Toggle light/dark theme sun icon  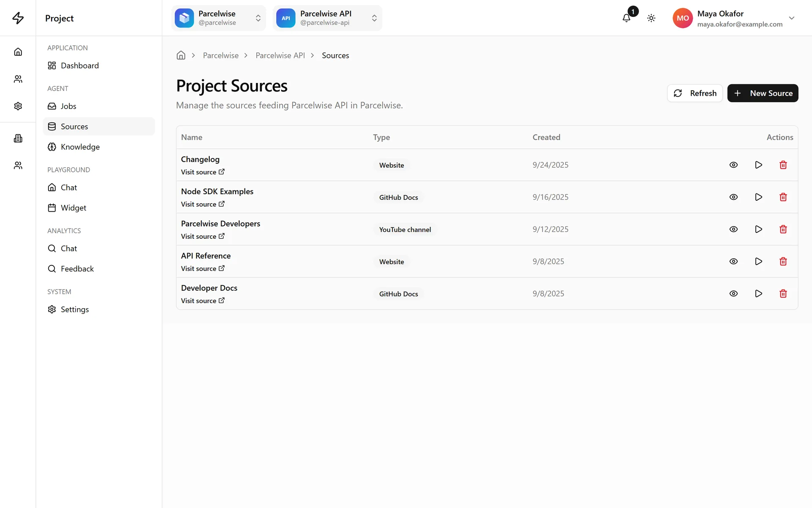(651, 18)
